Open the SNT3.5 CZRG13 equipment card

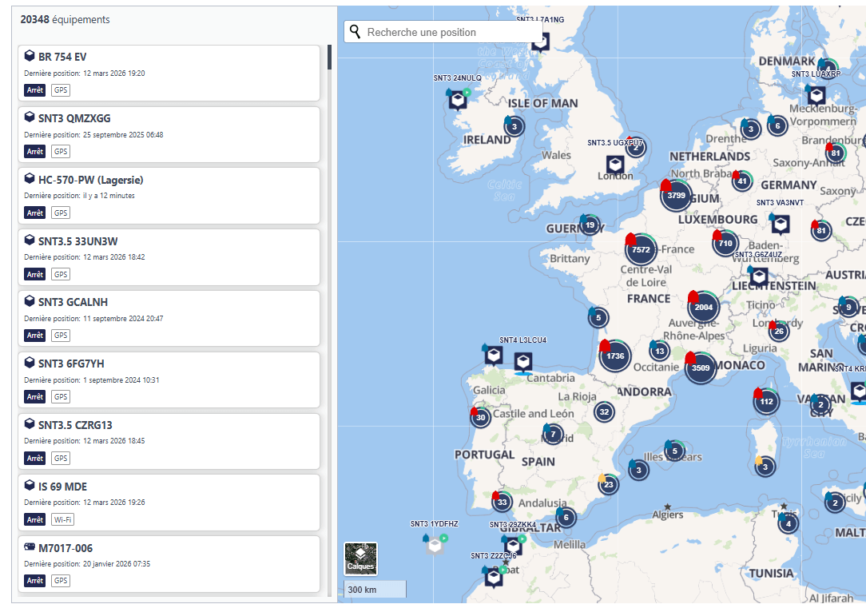(169, 441)
